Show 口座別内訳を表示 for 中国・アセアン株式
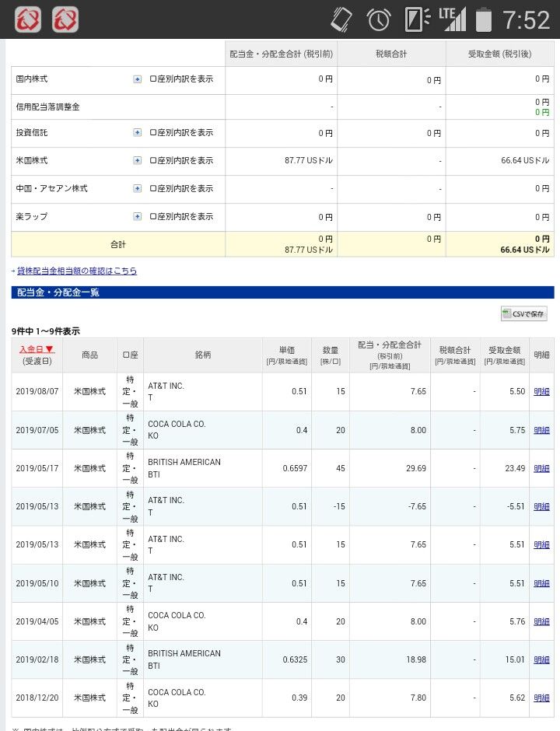Image resolution: width=560 pixels, height=731 pixels. [181, 189]
